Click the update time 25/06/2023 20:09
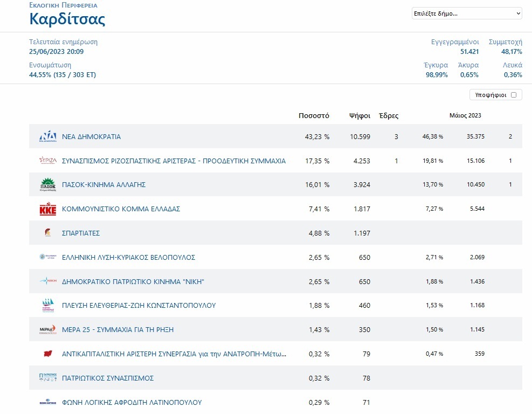532x414 pixels. click(x=56, y=52)
